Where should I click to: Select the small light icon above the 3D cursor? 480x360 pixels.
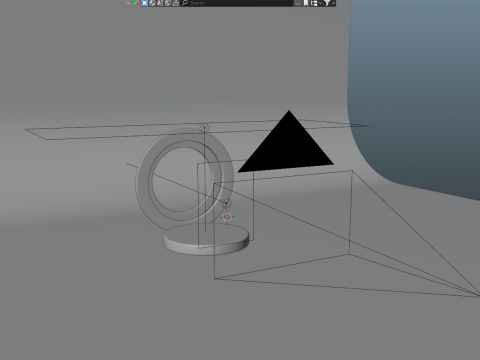click(x=227, y=203)
